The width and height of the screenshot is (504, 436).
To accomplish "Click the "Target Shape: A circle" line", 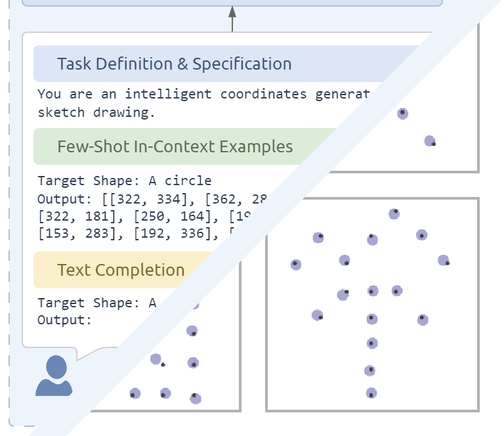I will [125, 181].
